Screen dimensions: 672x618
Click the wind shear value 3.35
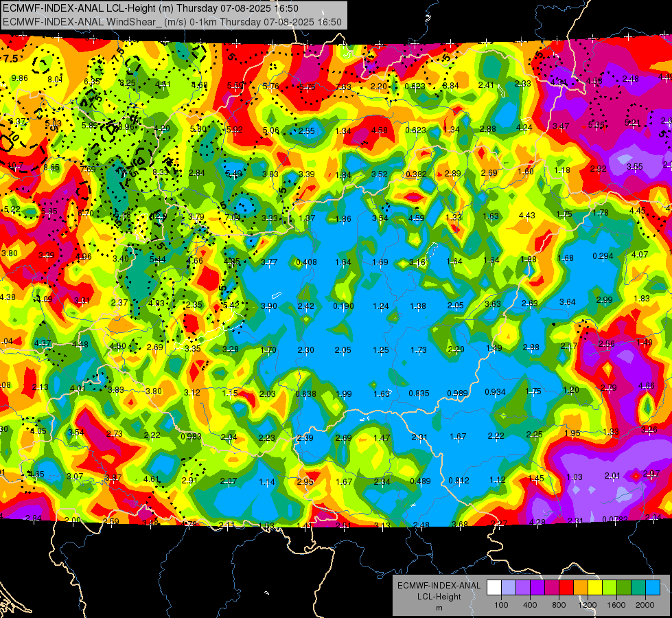pos(193,349)
